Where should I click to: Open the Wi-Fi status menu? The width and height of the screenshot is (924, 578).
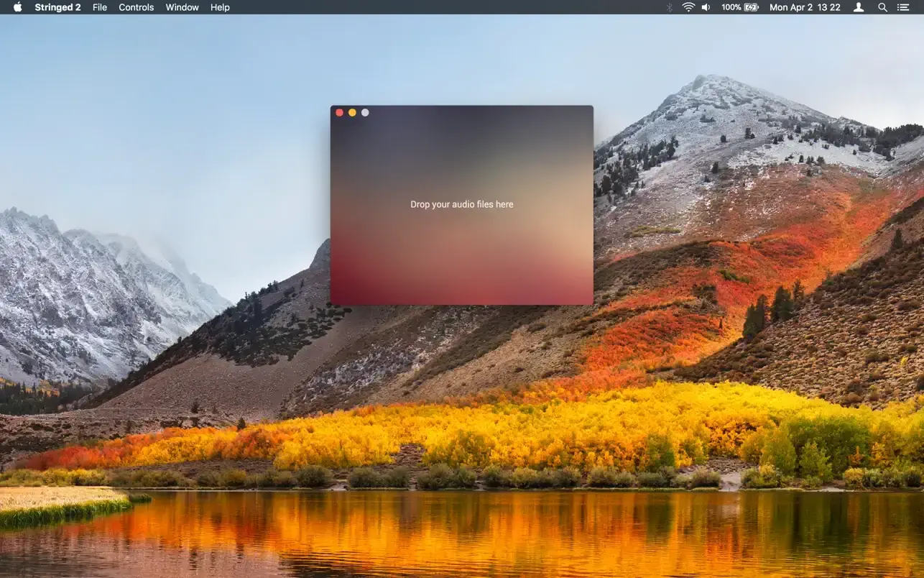click(x=688, y=7)
